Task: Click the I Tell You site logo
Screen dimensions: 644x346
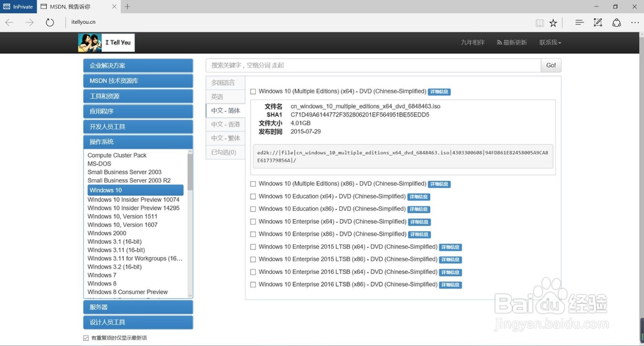Action: coord(106,43)
